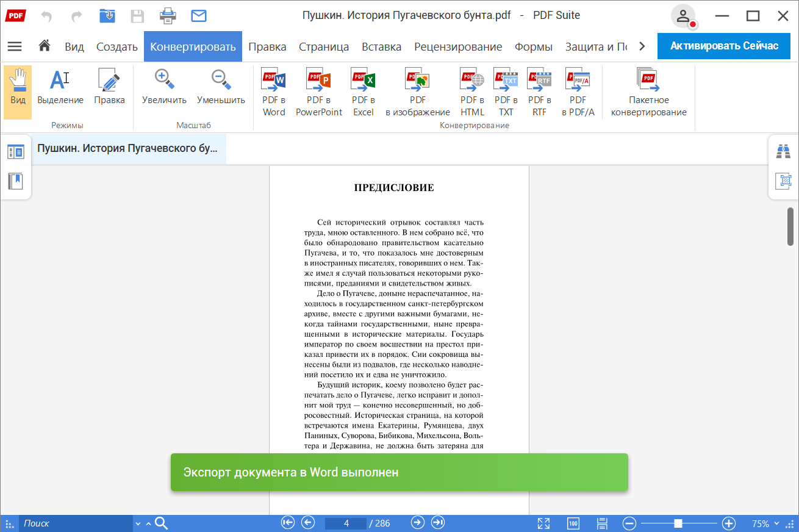Open the Правка ribbon tab

pyautogui.click(x=267, y=46)
